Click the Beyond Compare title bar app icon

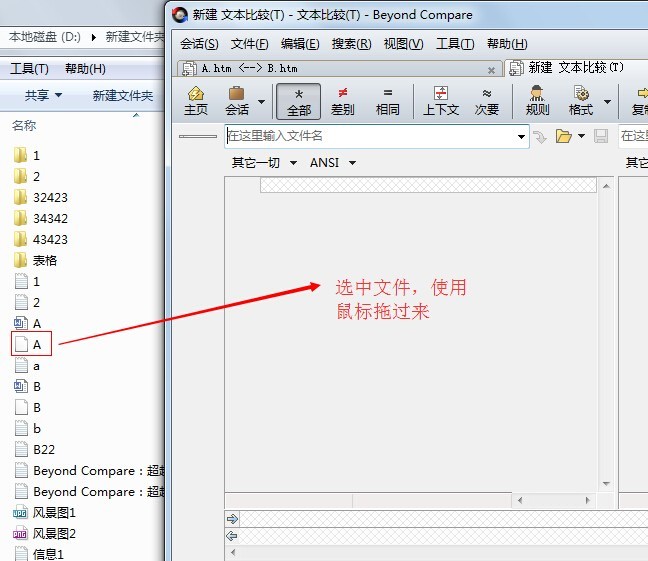(x=180, y=15)
